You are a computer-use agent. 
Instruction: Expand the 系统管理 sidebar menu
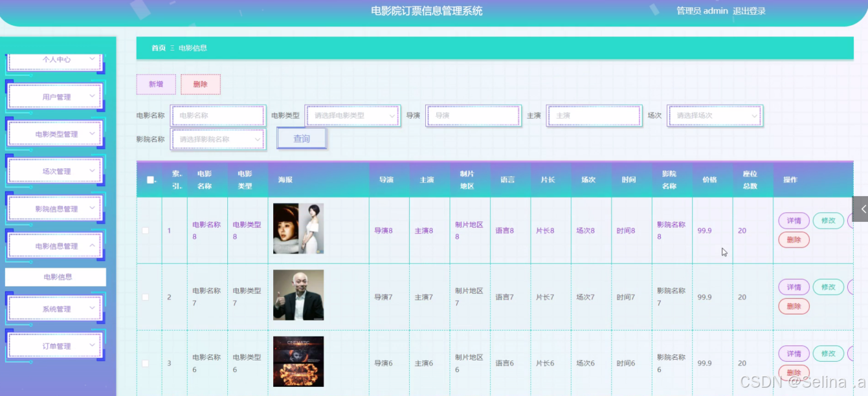click(55, 309)
